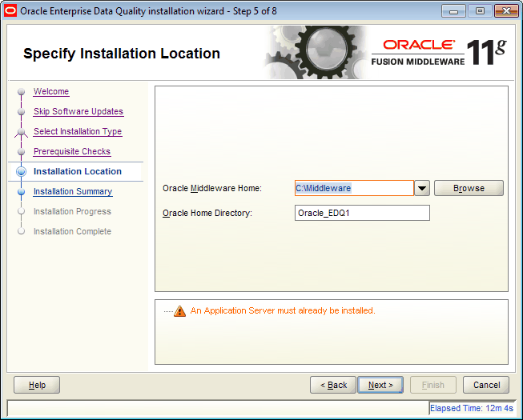Return to Prerequisite Checks step

[72, 151]
